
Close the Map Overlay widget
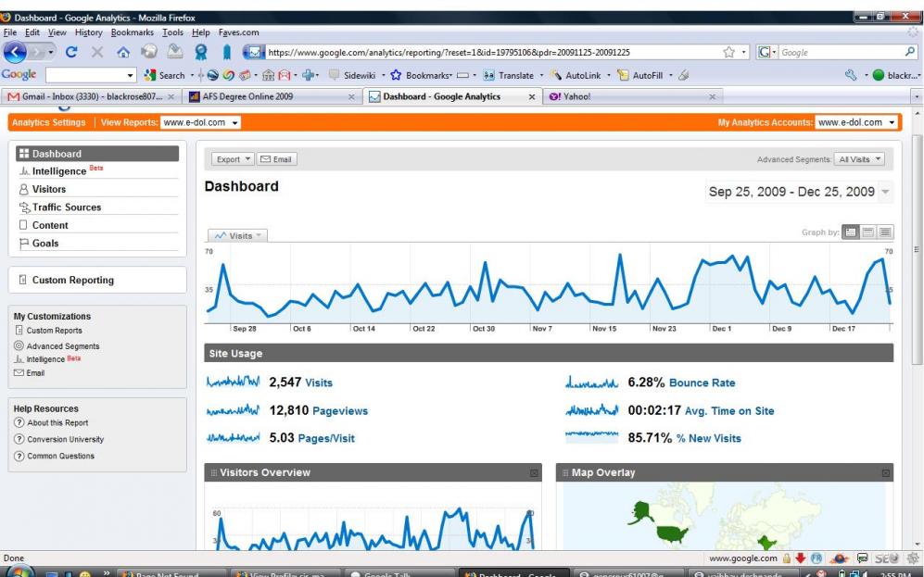click(x=885, y=472)
